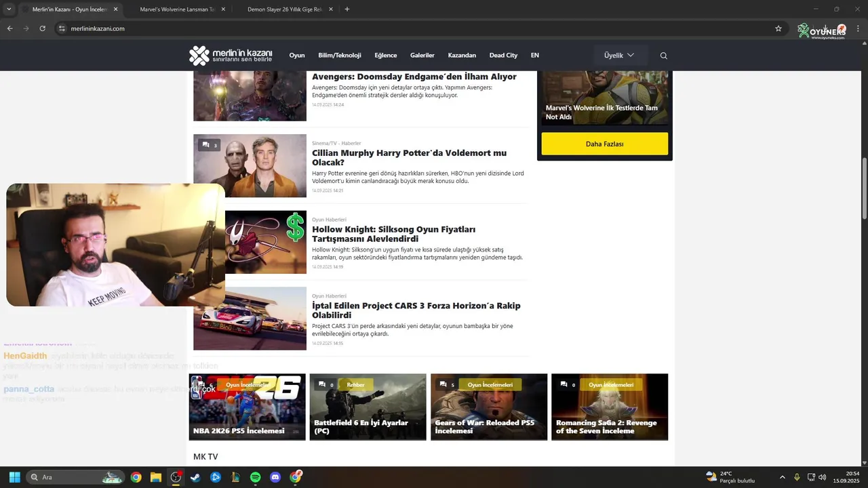Open the Galeriler menu
Viewport: 868px width, 488px height.
tap(422, 56)
